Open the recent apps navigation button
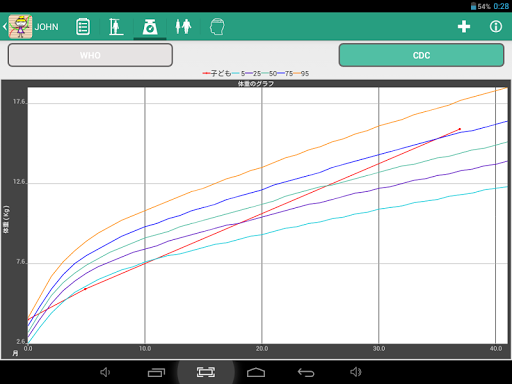This screenshot has height=384, width=512. click(156, 372)
